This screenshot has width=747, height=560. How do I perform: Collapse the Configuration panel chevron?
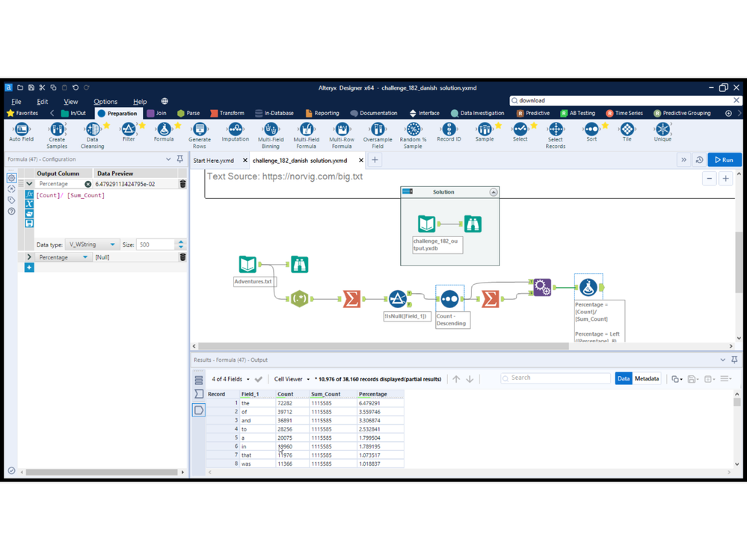[168, 159]
